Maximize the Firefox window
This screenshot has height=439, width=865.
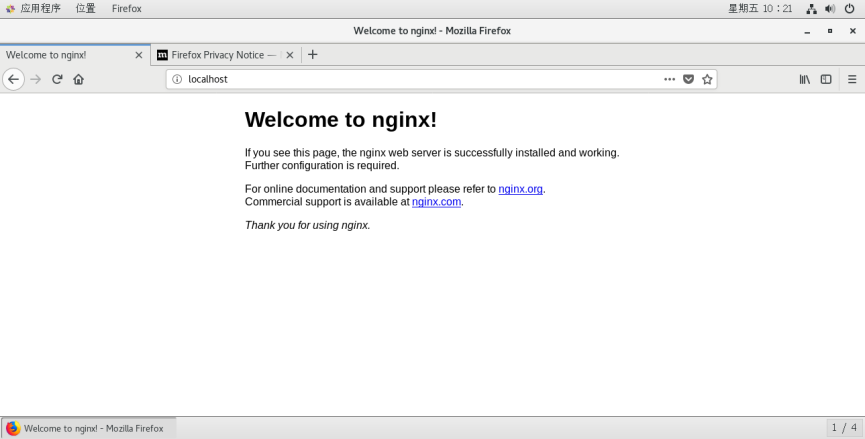point(830,31)
